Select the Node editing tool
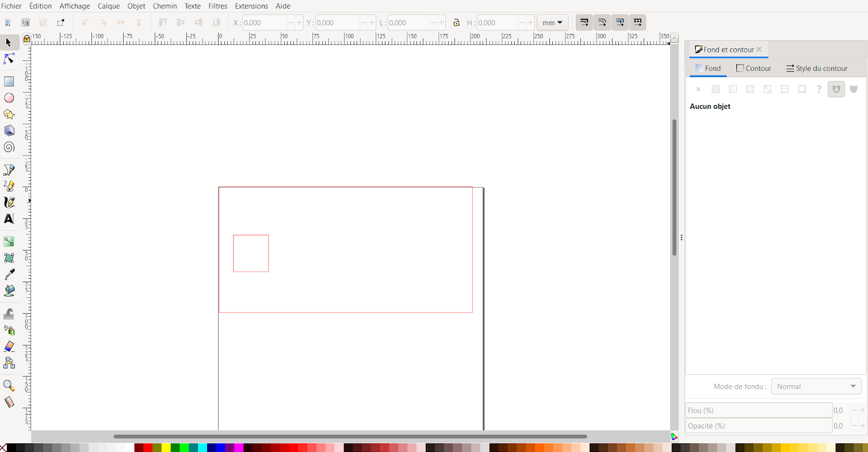The width and height of the screenshot is (868, 452). click(x=9, y=59)
